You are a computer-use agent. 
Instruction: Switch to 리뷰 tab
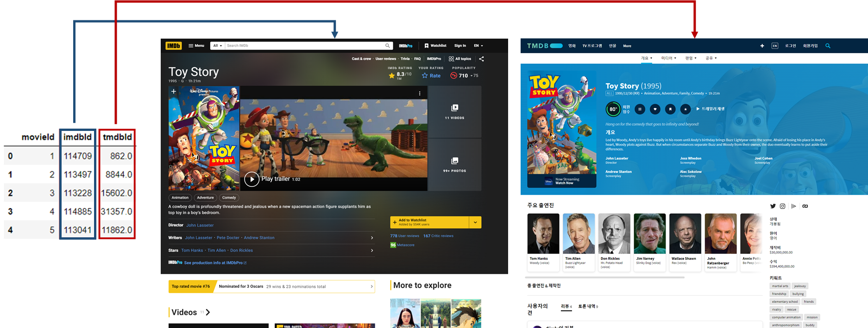click(566, 306)
